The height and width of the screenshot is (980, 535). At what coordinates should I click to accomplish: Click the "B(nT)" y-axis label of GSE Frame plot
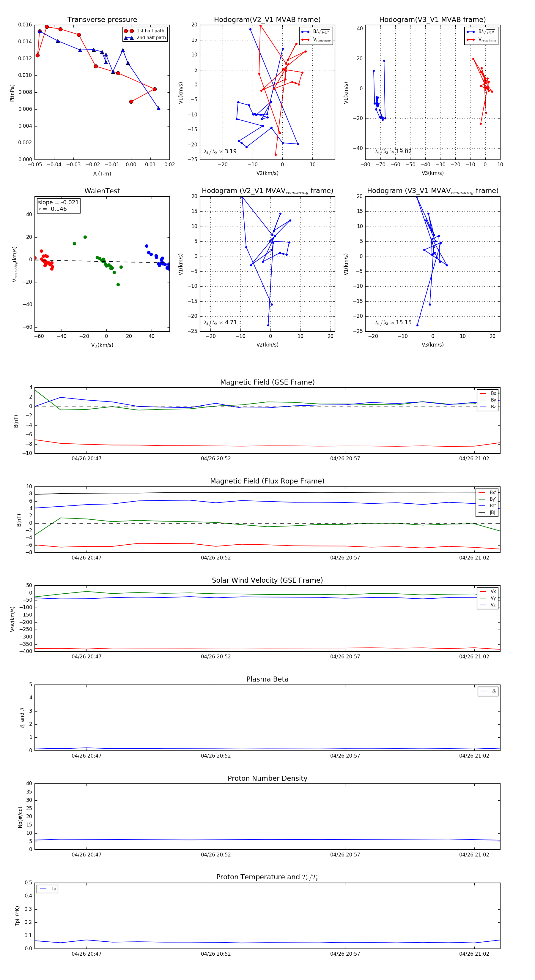[16, 421]
